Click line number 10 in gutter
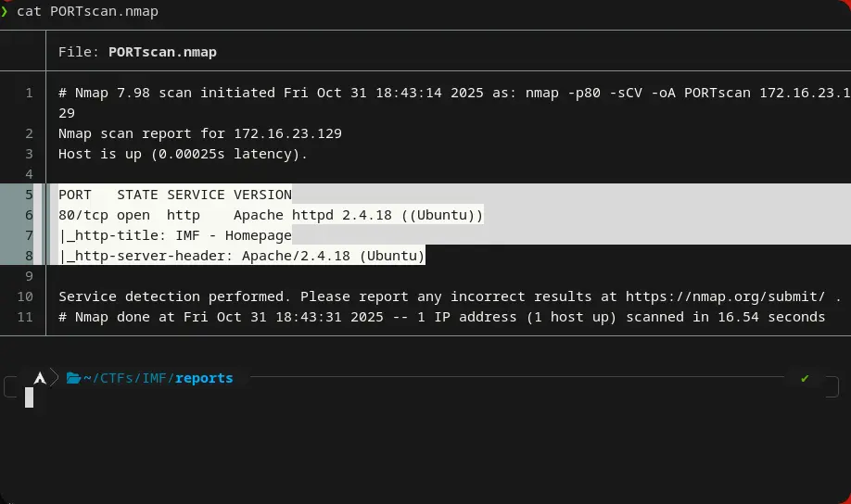 click(25, 296)
